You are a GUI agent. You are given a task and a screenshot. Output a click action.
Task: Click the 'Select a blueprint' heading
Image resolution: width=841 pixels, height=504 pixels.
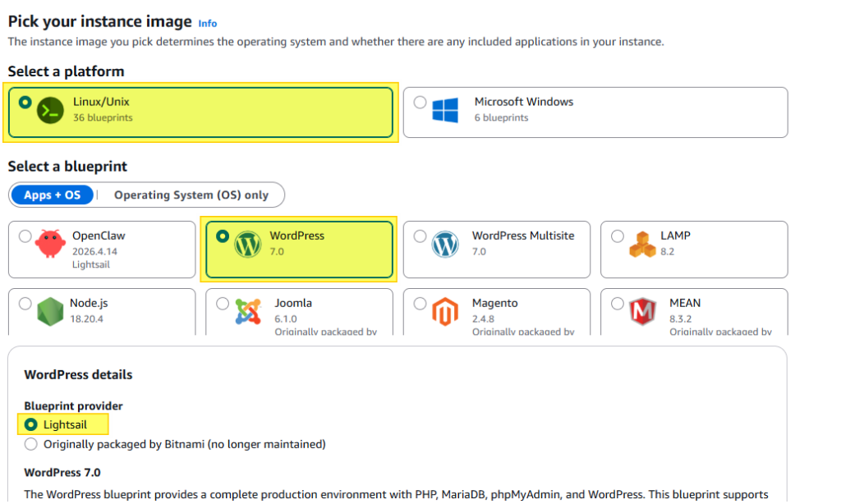coord(67,166)
